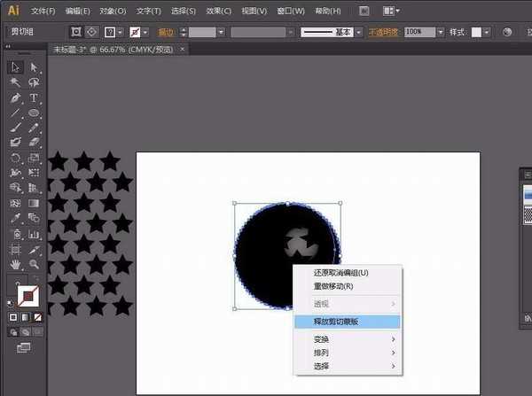The image size is (532, 396).
Task: Toggle the edit clipping path button
Action: click(76, 32)
